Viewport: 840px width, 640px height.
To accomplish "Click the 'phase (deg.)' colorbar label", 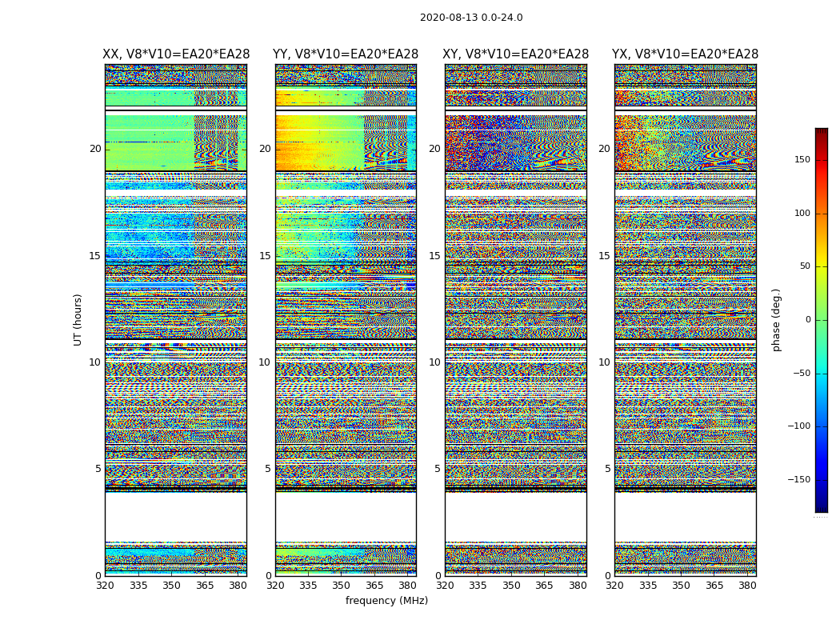I will pos(776,320).
